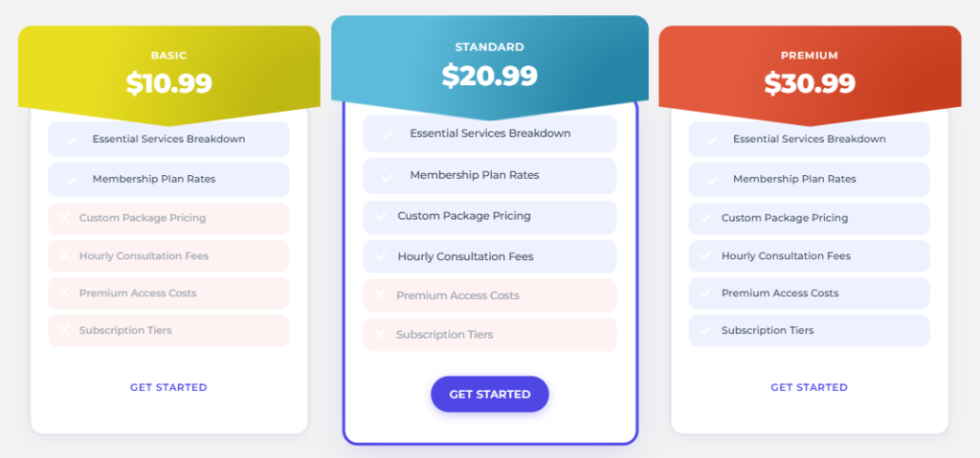Click checkmark beside Basic Essential Services Breakdown
The image size is (980, 458).
pos(71,140)
